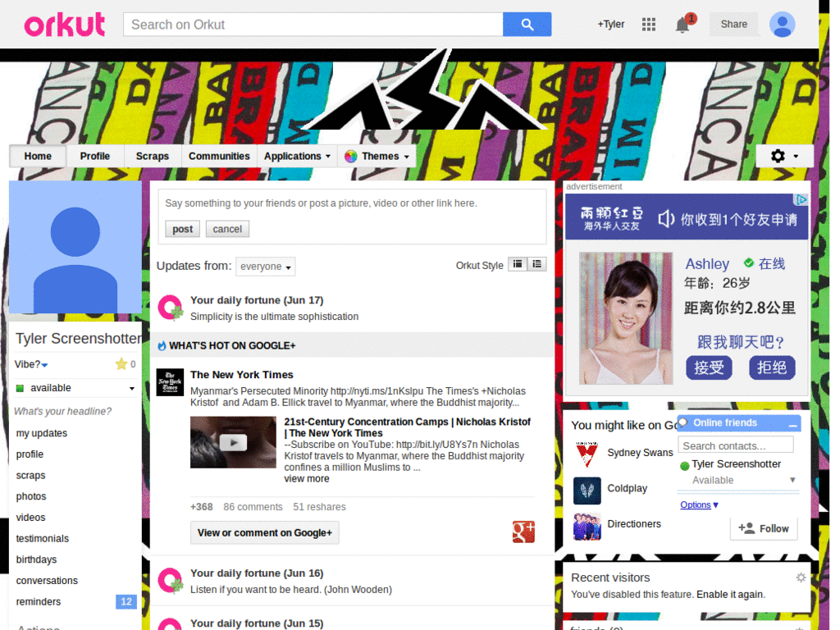Click the Themes color wheel icon
The height and width of the screenshot is (630, 840).
point(351,157)
